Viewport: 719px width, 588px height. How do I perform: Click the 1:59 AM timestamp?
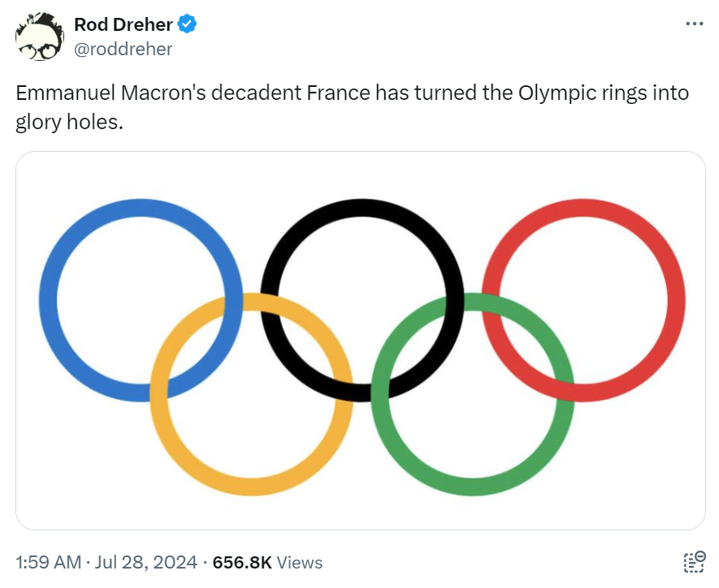pyautogui.click(x=48, y=562)
